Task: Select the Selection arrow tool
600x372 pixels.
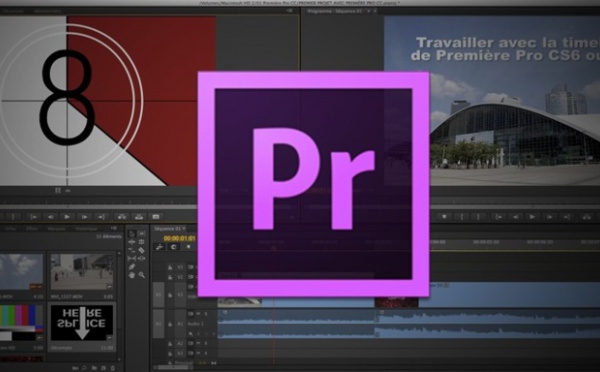Action: click(x=132, y=233)
